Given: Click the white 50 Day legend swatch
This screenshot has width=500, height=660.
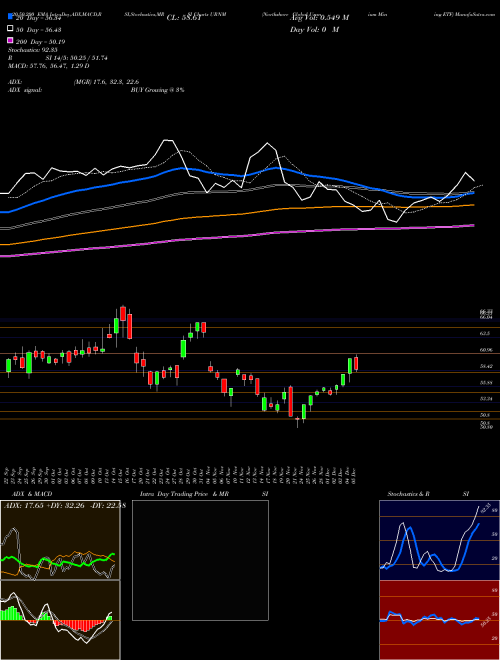Looking at the screenshot, I should click(x=10, y=29).
